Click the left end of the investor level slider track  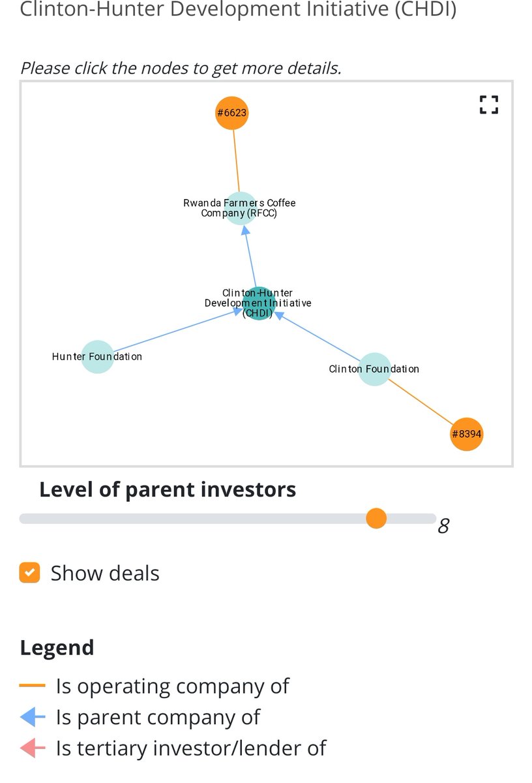pyautogui.click(x=23, y=519)
